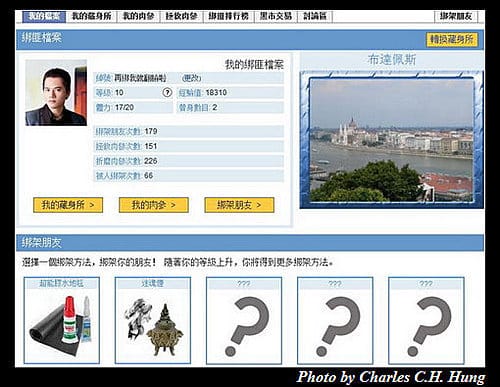Go to the 拯救肉參 tab

tap(181, 16)
